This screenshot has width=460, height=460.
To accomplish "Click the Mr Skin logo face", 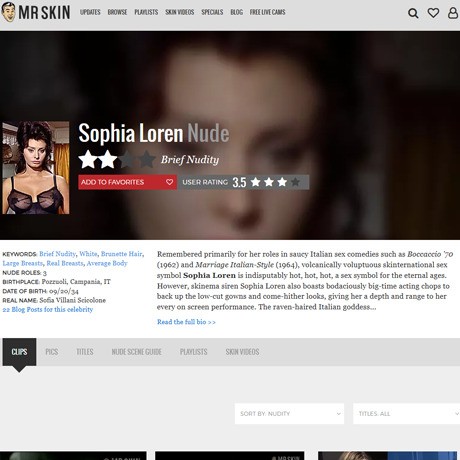I will pos(9,12).
